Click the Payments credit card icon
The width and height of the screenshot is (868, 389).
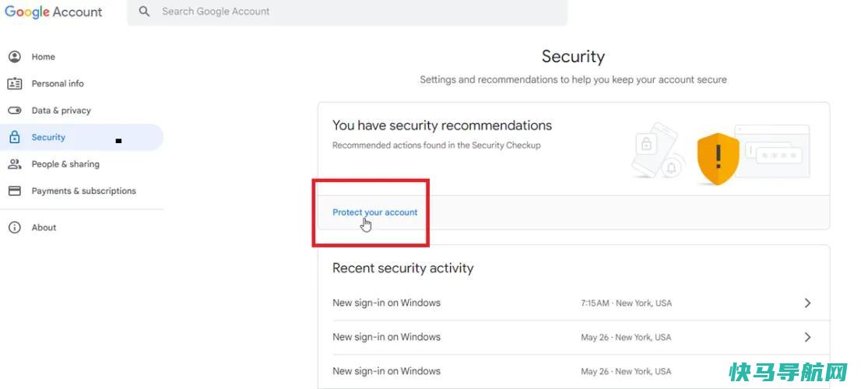pyautogui.click(x=14, y=191)
